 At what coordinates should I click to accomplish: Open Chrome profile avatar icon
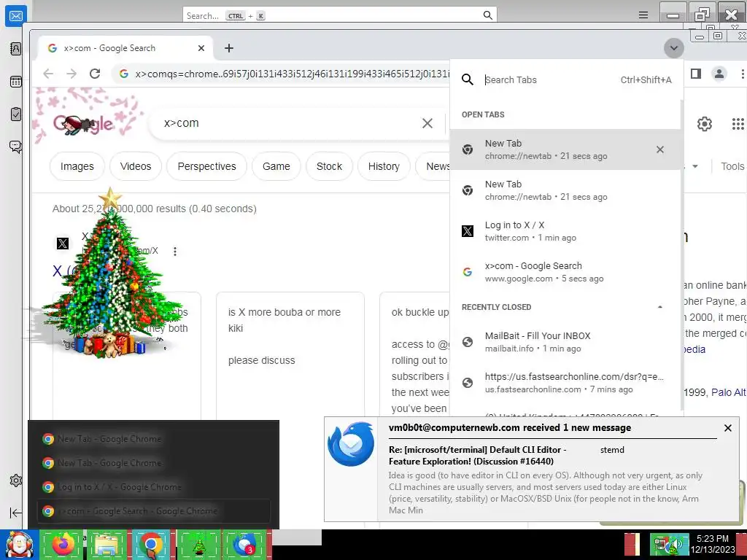pos(719,74)
